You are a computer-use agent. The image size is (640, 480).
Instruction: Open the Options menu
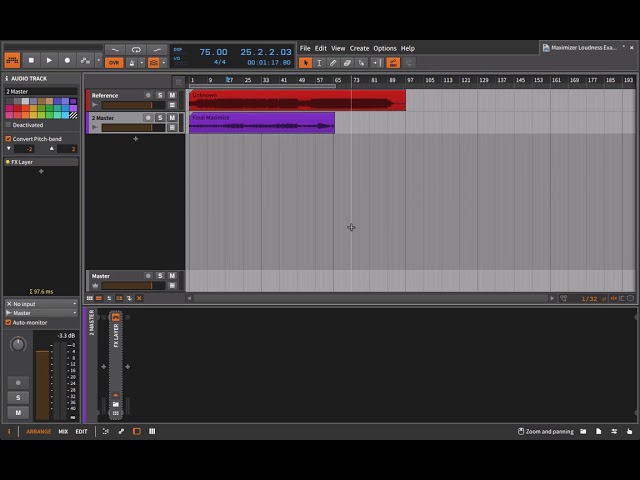pos(384,48)
